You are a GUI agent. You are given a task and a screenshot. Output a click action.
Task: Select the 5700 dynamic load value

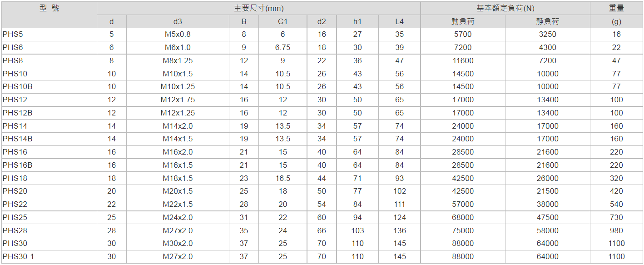click(463, 34)
